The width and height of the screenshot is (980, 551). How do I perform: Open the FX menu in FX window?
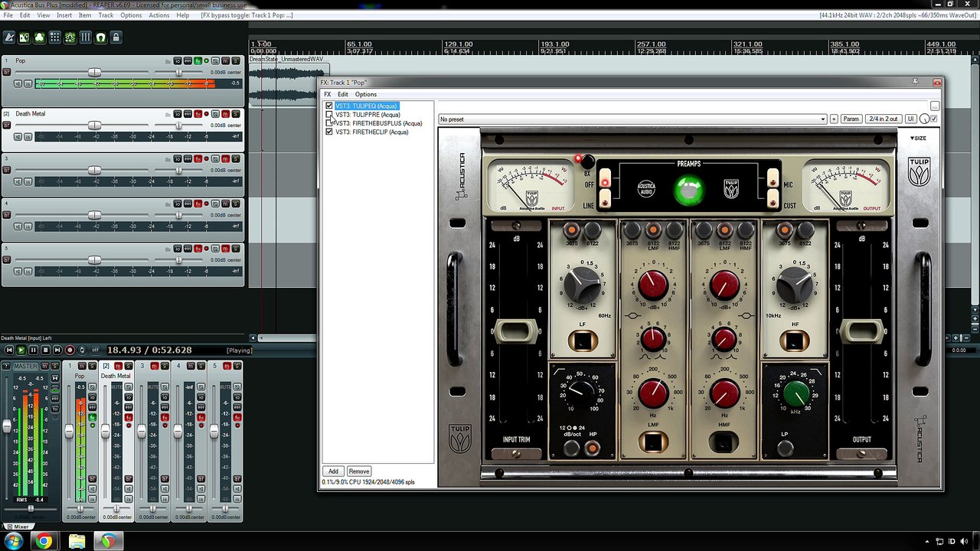pos(327,94)
